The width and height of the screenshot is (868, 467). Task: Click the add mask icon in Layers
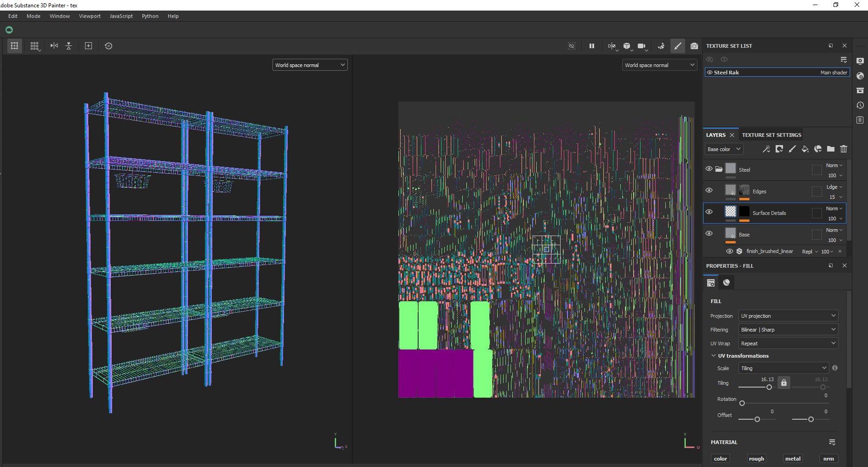point(779,149)
